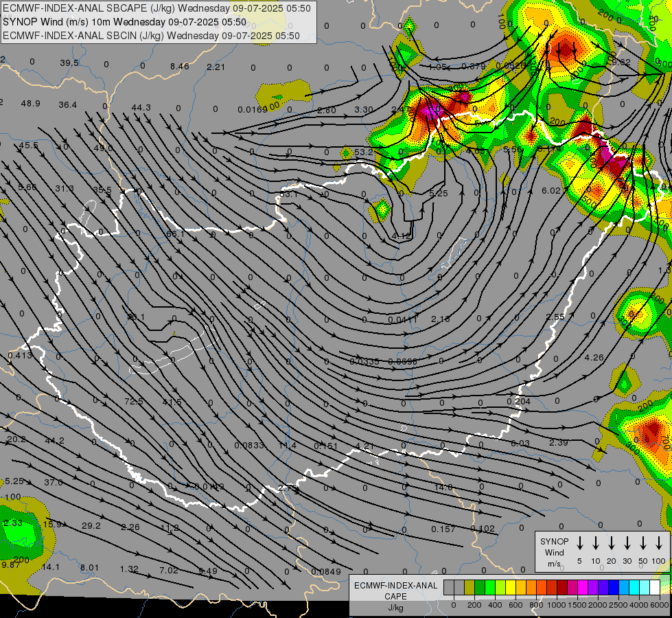Click the 10 m/s wind arrow in legend
672x618 pixels.
coord(596,543)
